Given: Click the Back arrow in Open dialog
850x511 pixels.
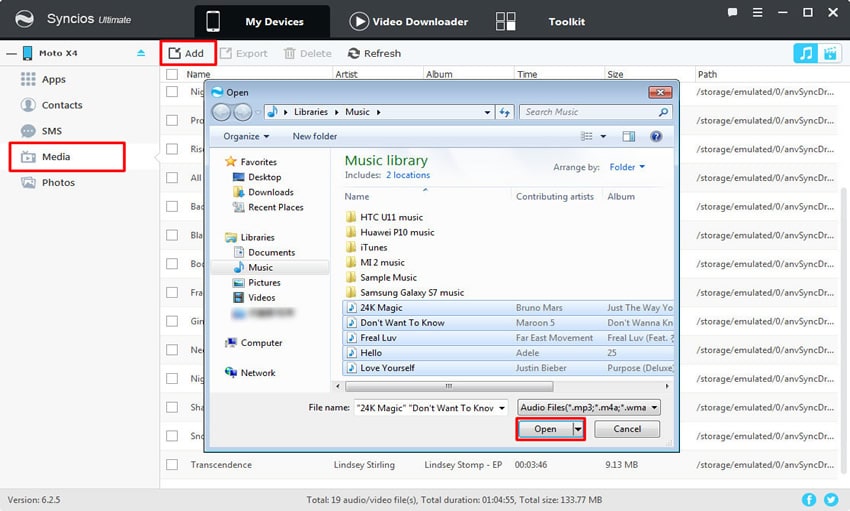Looking at the screenshot, I should (x=221, y=112).
